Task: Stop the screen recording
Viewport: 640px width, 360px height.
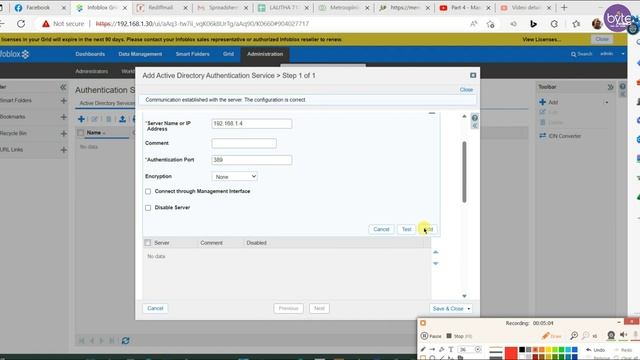Action: 459,336
